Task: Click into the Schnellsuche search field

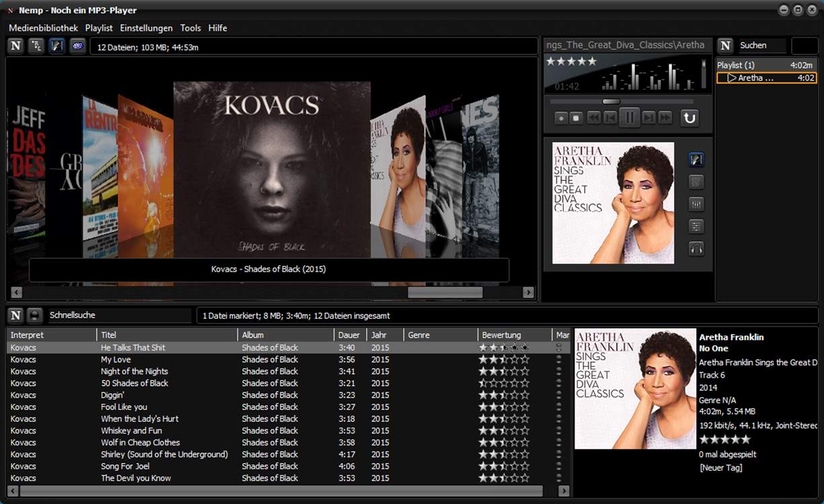Action: [x=119, y=315]
